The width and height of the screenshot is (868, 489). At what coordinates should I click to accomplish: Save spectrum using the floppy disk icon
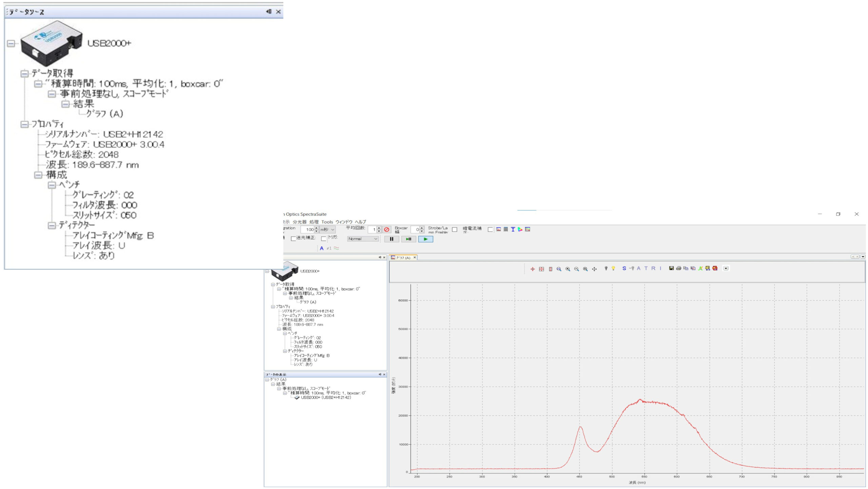[x=671, y=268]
